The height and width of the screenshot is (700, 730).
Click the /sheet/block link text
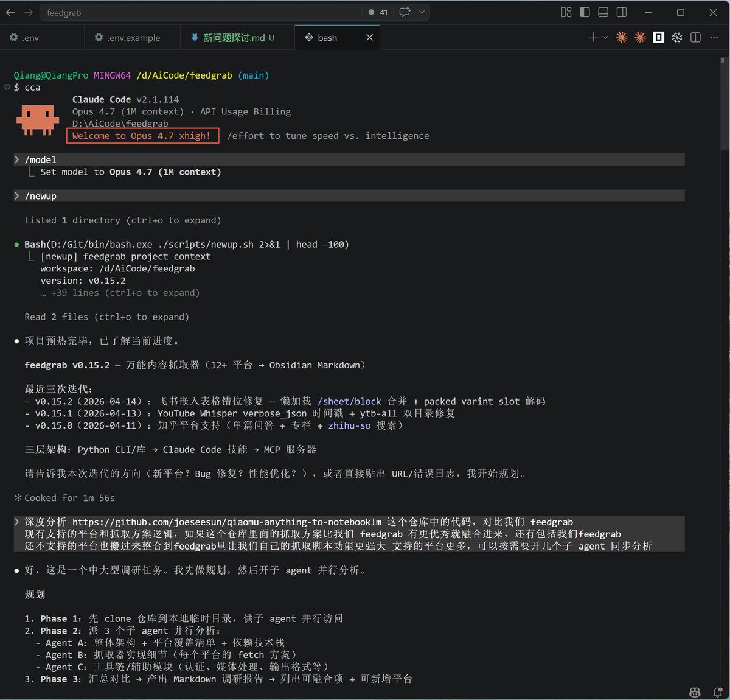coord(349,401)
